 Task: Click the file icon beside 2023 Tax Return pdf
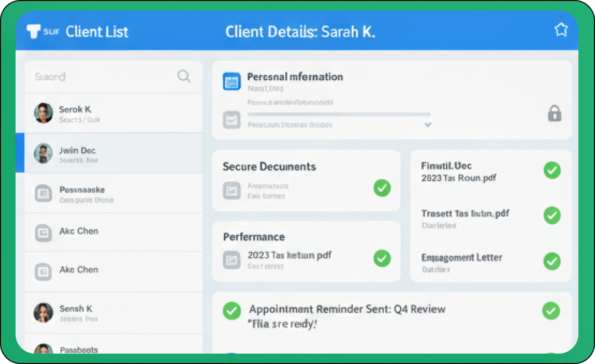[231, 259]
